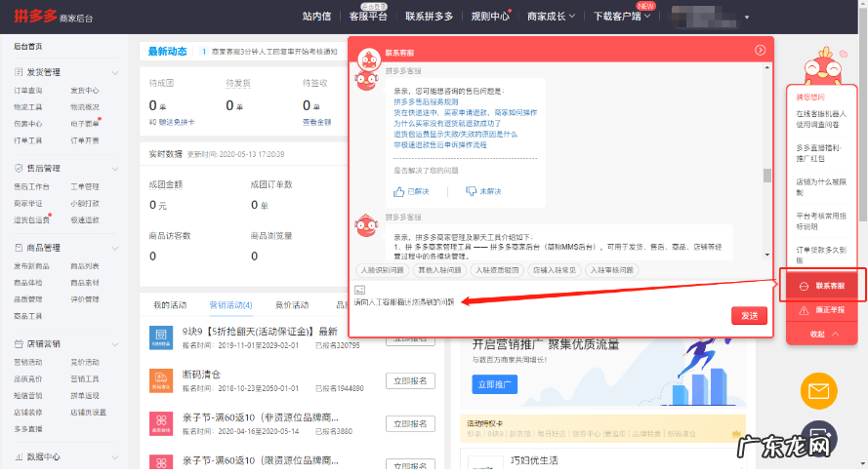Expand the 数据中心 sidebar section chevron

114,457
